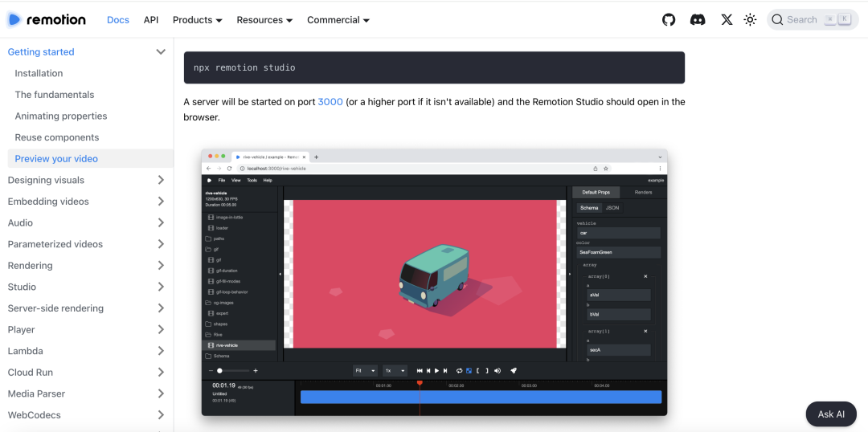Click the Remotion Studio screenshot image
Viewport: 868px width, 432px height.
click(x=434, y=282)
